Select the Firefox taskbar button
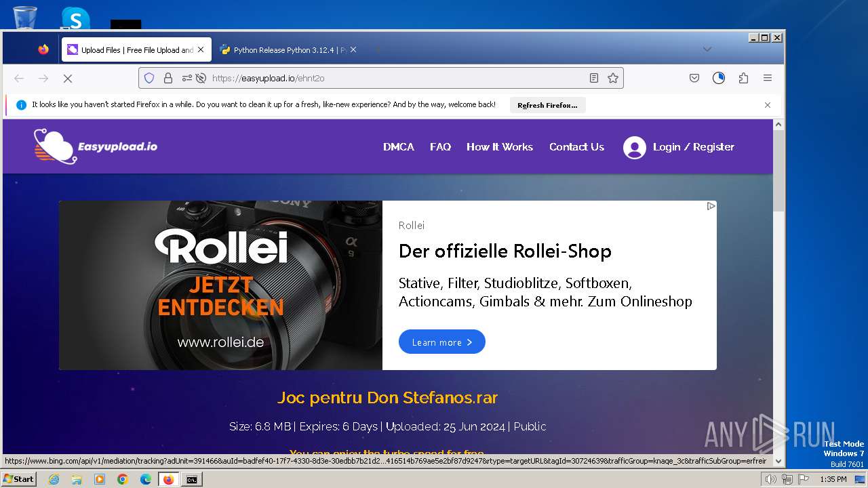 169,479
